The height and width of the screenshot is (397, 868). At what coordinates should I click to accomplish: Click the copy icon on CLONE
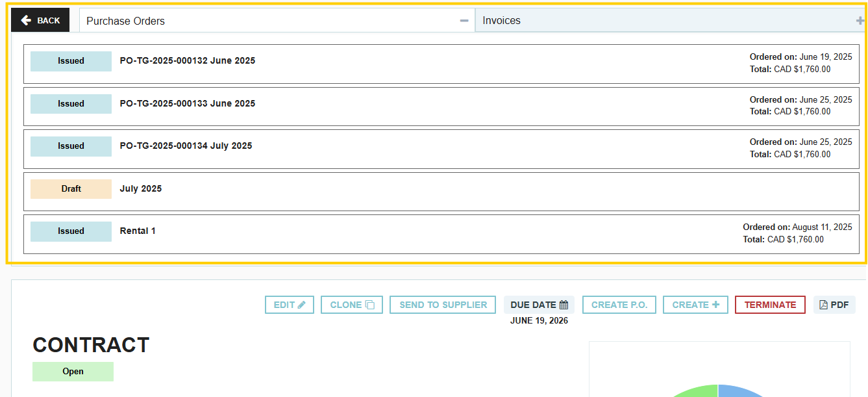tap(370, 305)
